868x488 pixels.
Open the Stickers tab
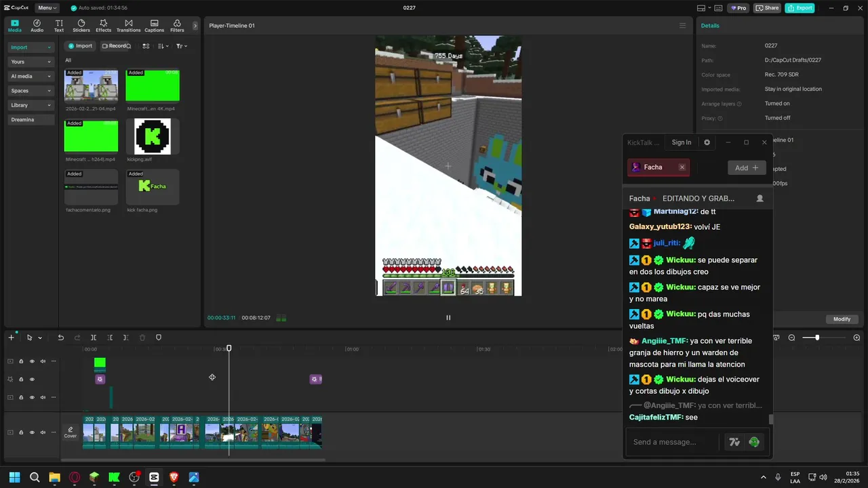tap(81, 26)
